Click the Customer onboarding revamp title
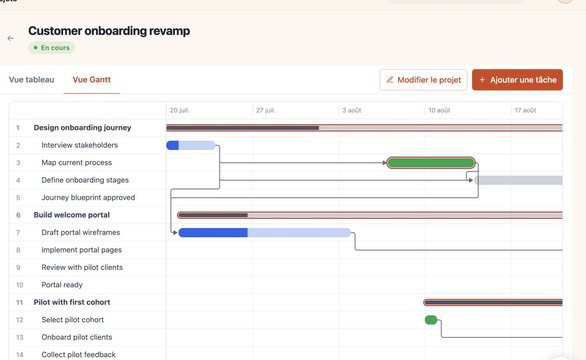The image size is (586, 360). coord(109,31)
